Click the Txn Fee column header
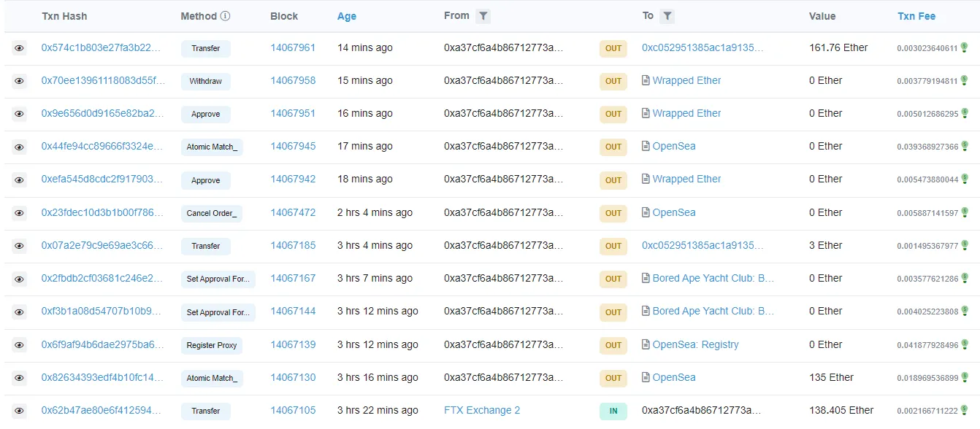The height and width of the screenshot is (429, 980). coord(916,16)
